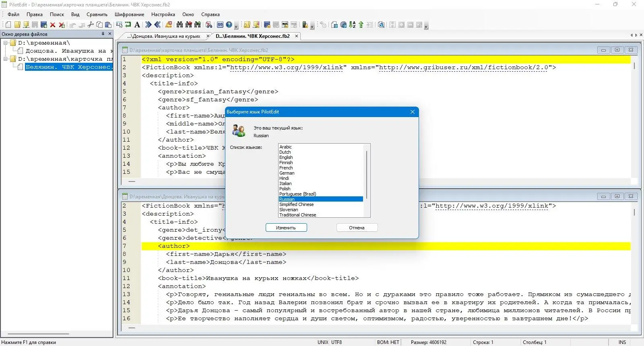Toggle the pin on the file tree panel
The height and width of the screenshot is (346, 644).
[x=103, y=34]
